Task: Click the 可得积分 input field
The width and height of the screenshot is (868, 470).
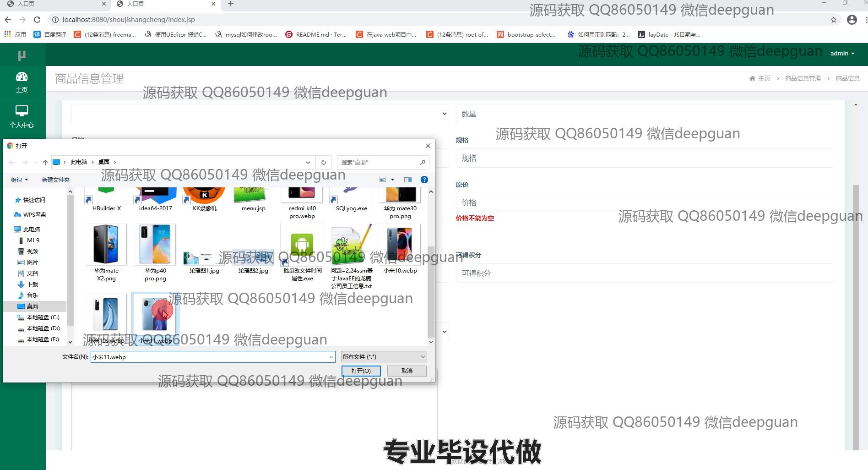Action: [644, 273]
